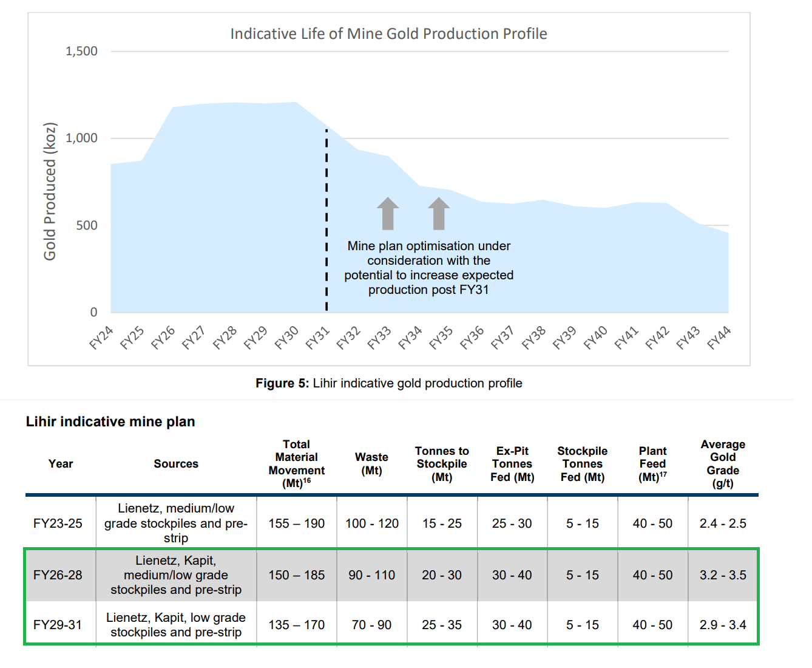Click the upward gray arrow near FY33
This screenshot has width=812, height=668.
pos(388,214)
